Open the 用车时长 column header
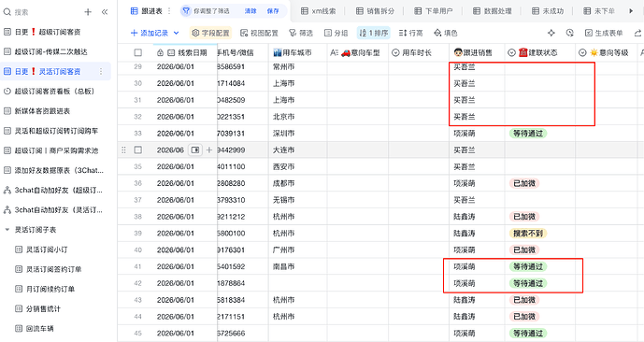 419,52
